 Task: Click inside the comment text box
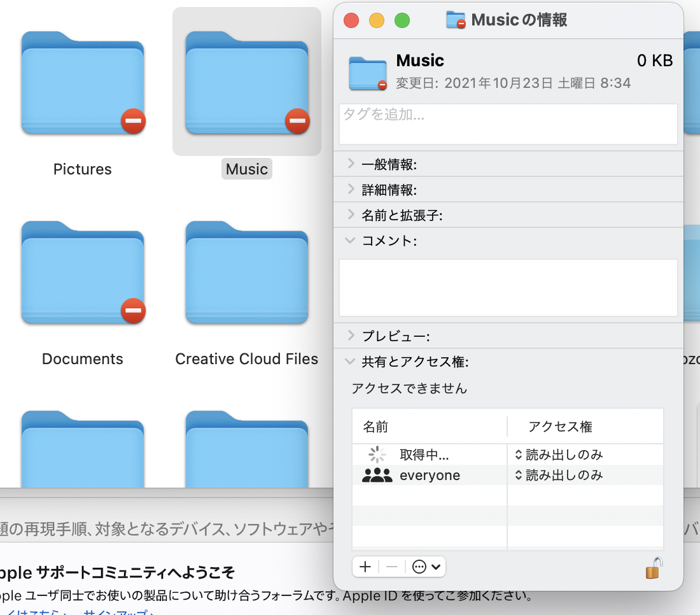[x=508, y=287]
